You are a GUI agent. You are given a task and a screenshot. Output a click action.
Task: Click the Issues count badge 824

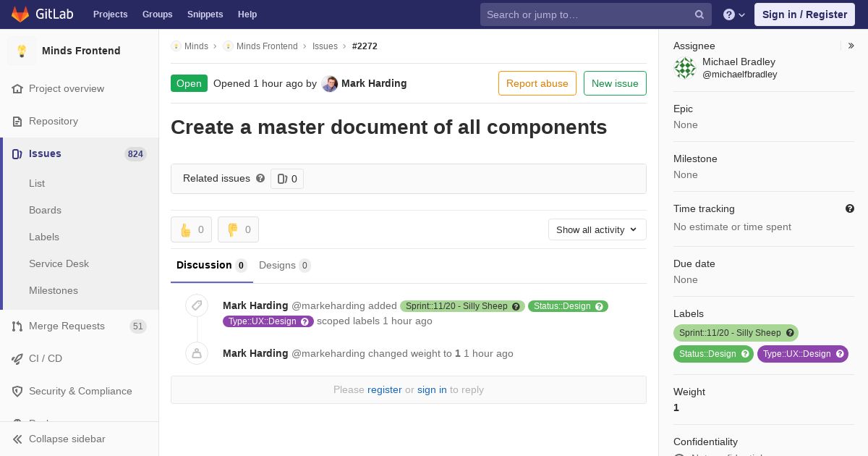click(x=135, y=154)
